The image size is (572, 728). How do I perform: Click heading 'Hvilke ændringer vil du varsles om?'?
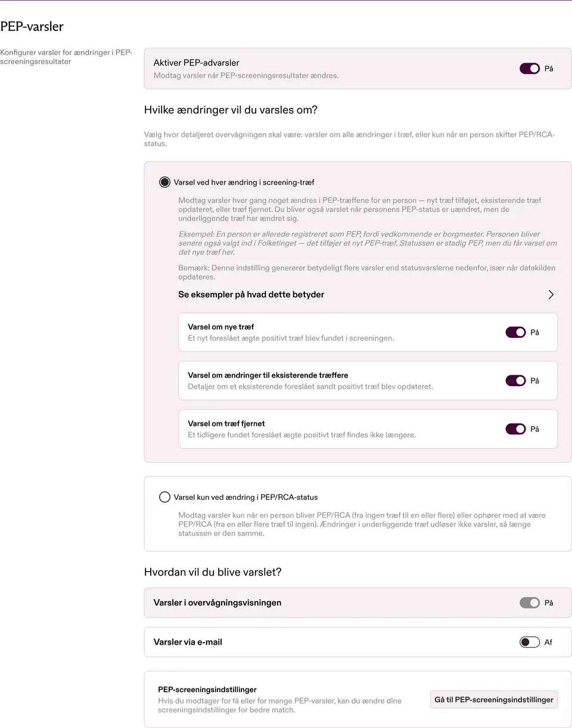click(231, 110)
